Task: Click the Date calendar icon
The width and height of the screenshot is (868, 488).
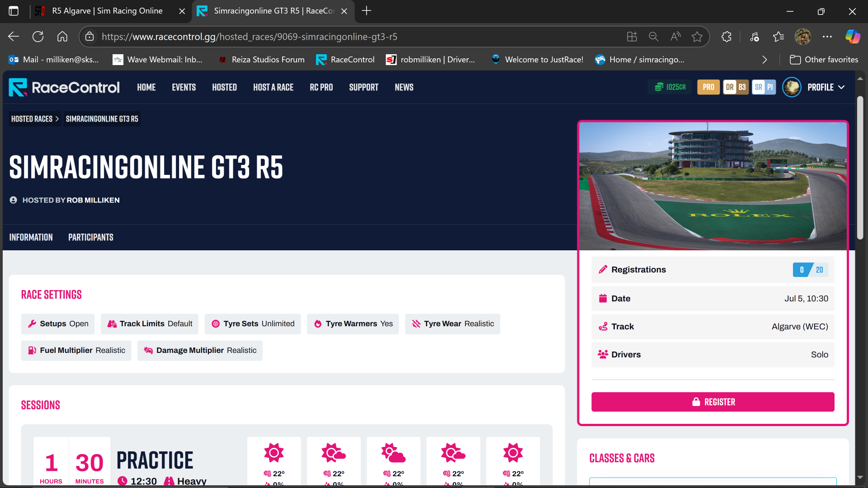Action: pyautogui.click(x=603, y=298)
